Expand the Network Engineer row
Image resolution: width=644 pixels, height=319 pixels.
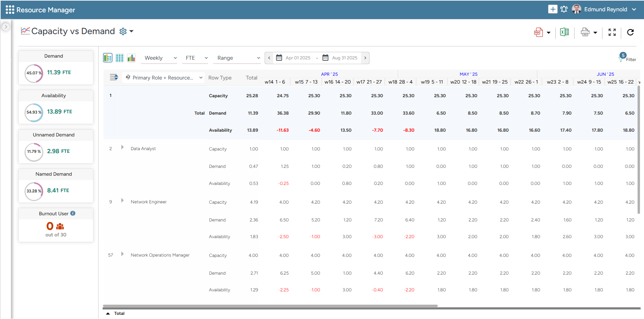(122, 201)
